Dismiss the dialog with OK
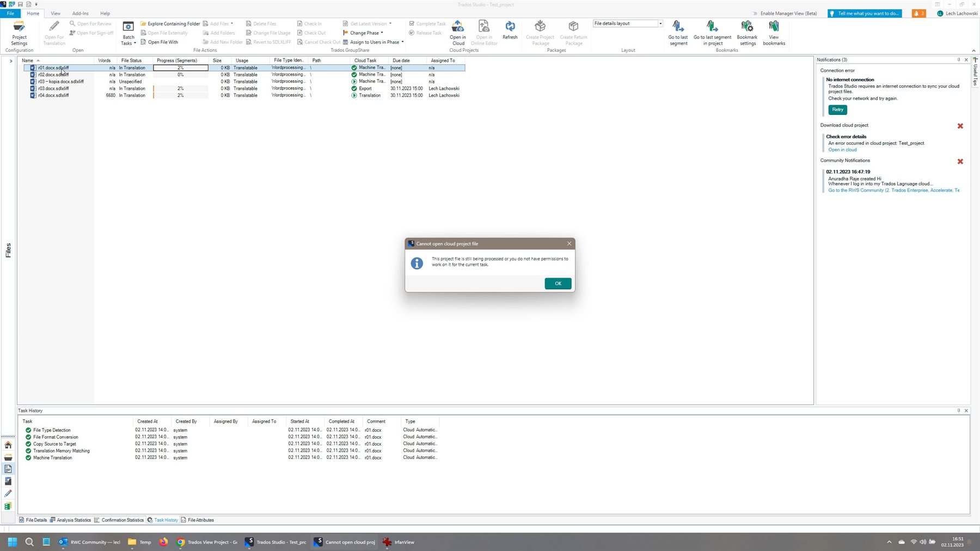 (557, 283)
